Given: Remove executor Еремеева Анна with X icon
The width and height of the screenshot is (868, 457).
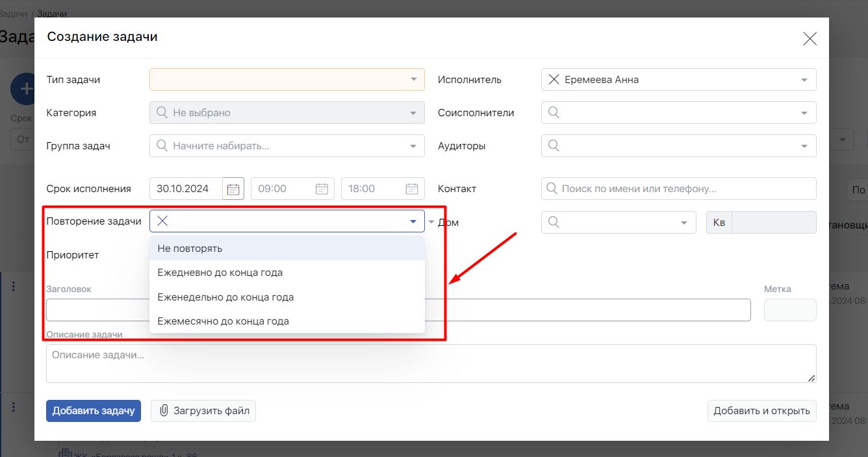Looking at the screenshot, I should pos(554,80).
